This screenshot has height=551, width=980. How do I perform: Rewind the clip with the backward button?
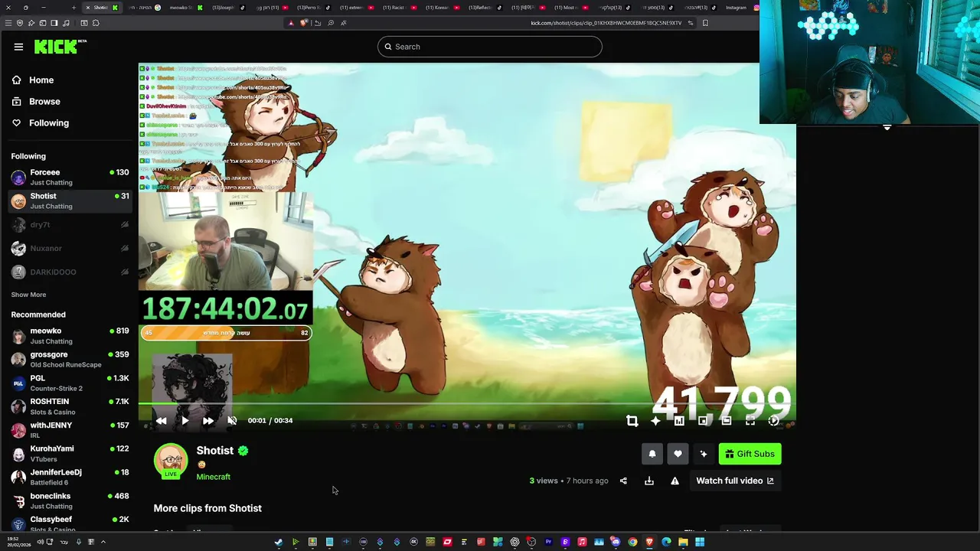[161, 421]
